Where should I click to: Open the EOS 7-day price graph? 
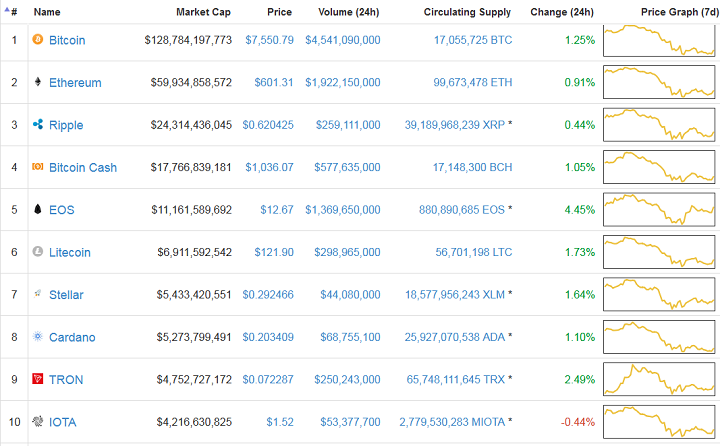click(659, 210)
